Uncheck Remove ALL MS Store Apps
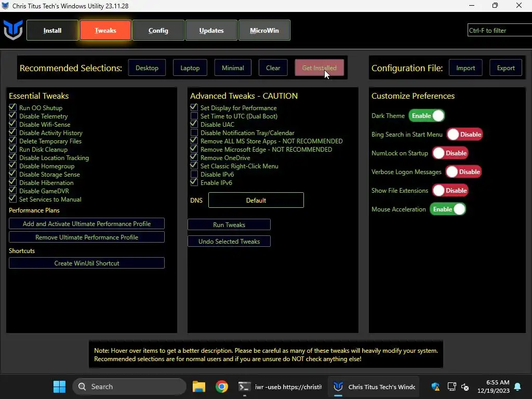The height and width of the screenshot is (399, 532). tap(194, 141)
